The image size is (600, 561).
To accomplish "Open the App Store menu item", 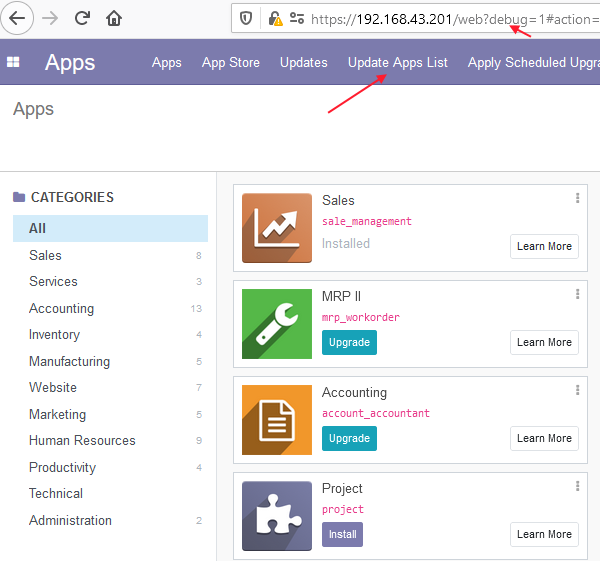I will tap(231, 62).
